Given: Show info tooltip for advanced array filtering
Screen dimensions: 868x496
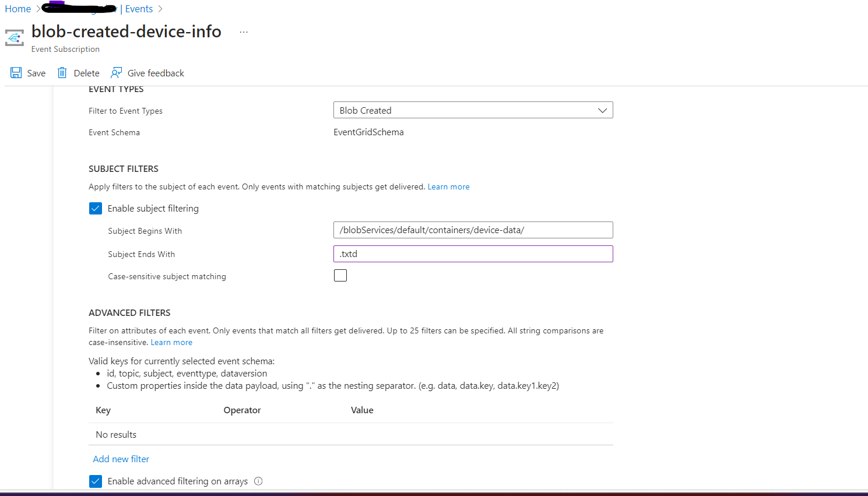Looking at the screenshot, I should tap(258, 481).
